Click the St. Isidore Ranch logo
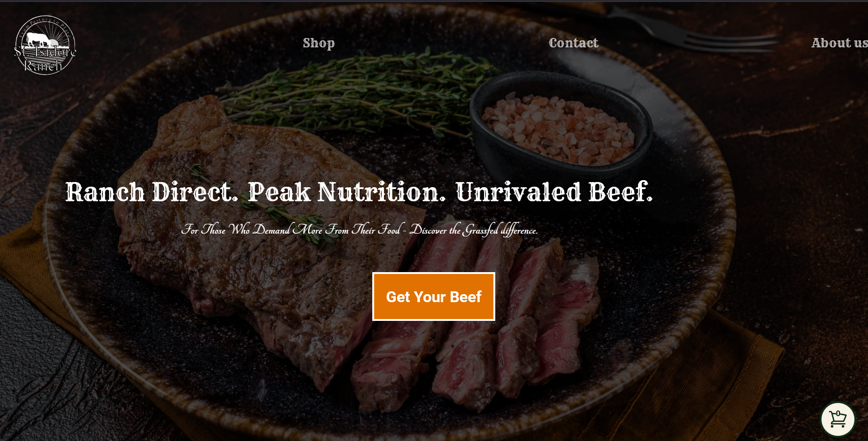This screenshot has width=868, height=441. (45, 45)
